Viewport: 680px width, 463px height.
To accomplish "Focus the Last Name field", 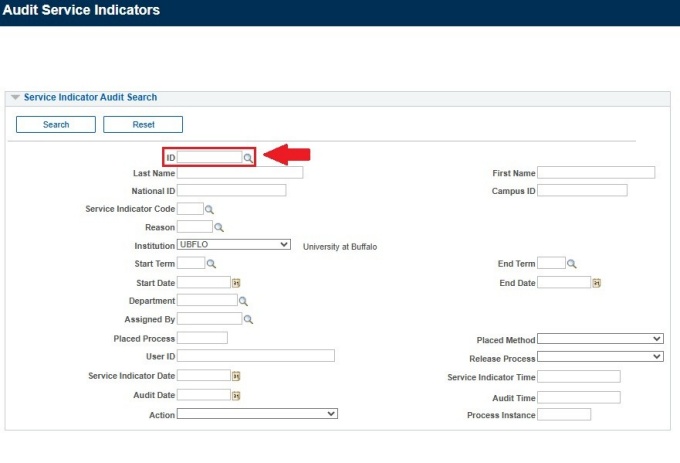I will point(240,173).
